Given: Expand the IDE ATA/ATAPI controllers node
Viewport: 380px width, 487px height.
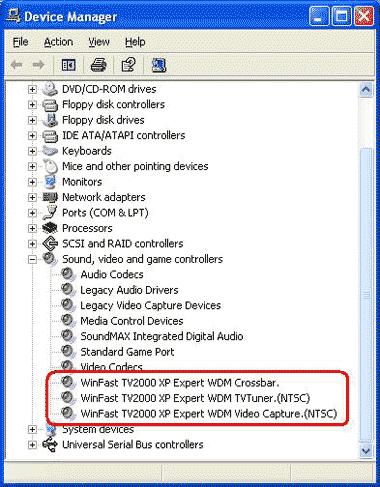Looking at the screenshot, I should click(32, 136).
